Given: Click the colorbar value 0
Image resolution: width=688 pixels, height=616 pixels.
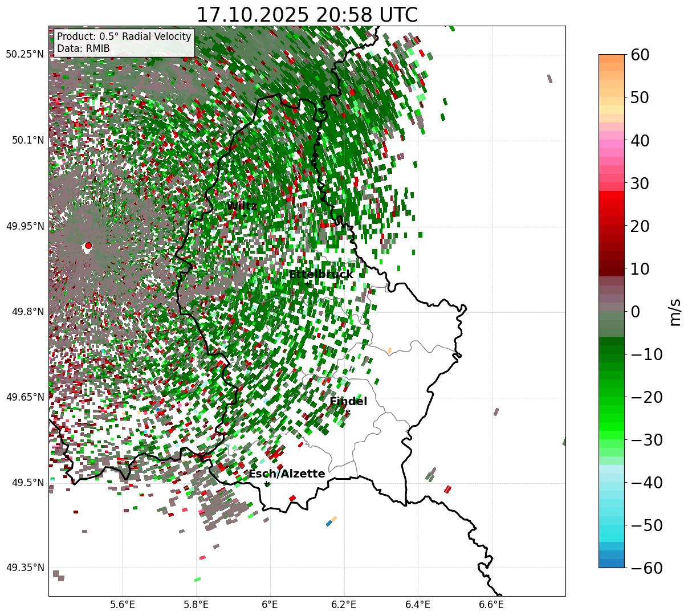Looking at the screenshot, I should tap(635, 312).
